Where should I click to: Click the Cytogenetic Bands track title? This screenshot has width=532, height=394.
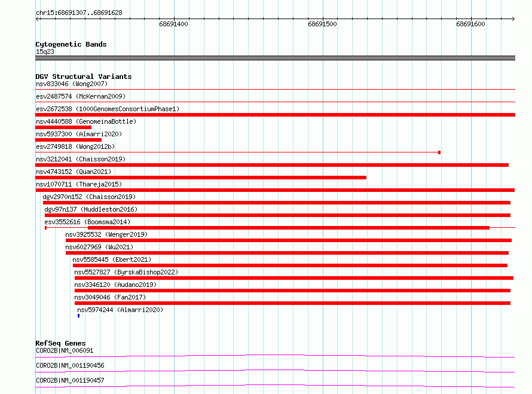tap(71, 44)
